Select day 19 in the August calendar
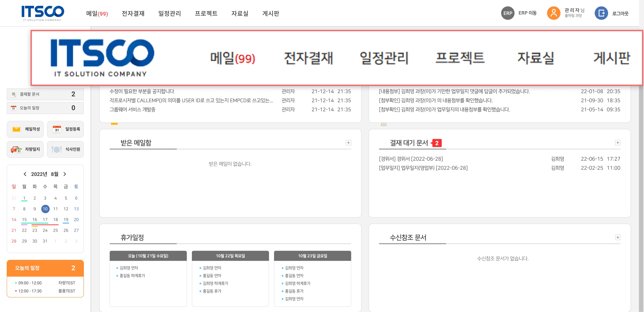This screenshot has width=644, height=312. pos(66,219)
